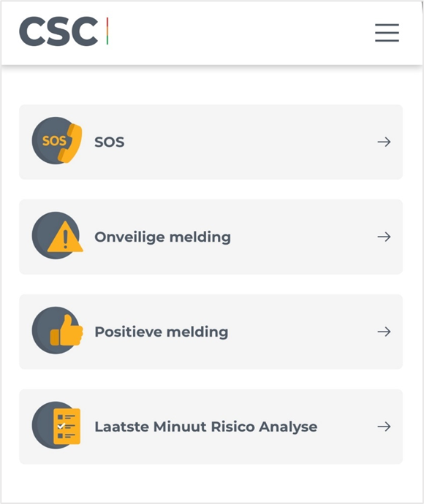Select the Positieve melding text
Image resolution: width=424 pixels, height=504 pixels.
pos(162,332)
